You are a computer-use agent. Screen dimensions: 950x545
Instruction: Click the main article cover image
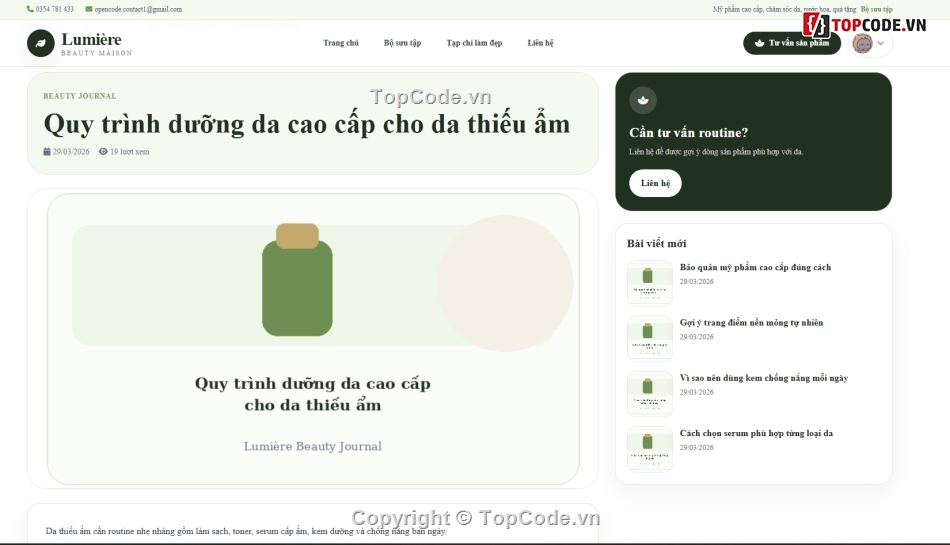point(313,339)
